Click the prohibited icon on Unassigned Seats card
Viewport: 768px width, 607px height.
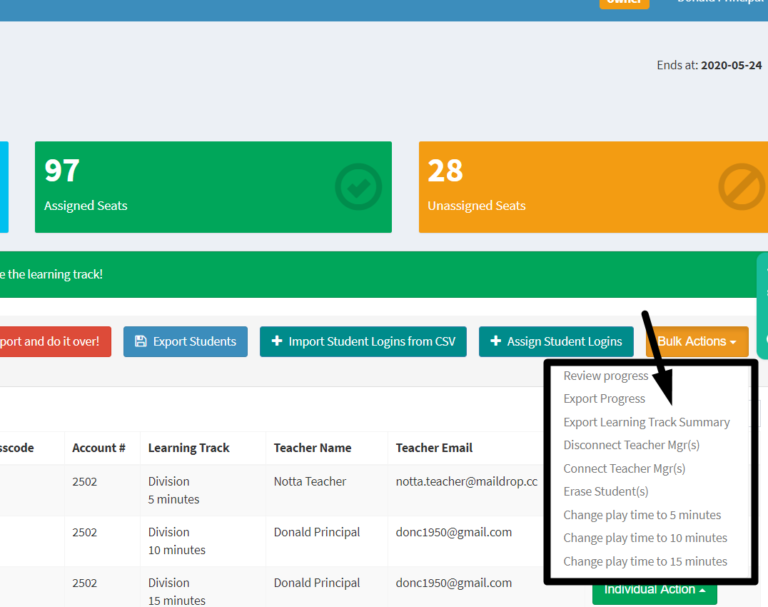[741, 186]
